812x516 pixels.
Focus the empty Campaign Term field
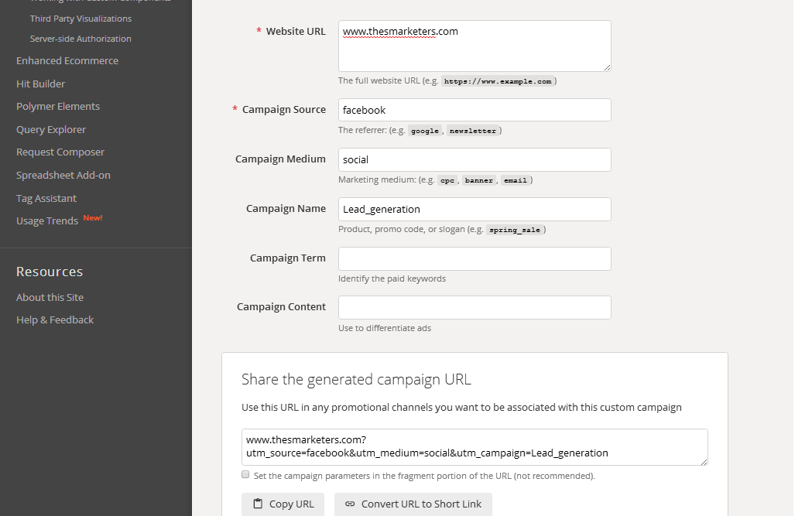[475, 259]
